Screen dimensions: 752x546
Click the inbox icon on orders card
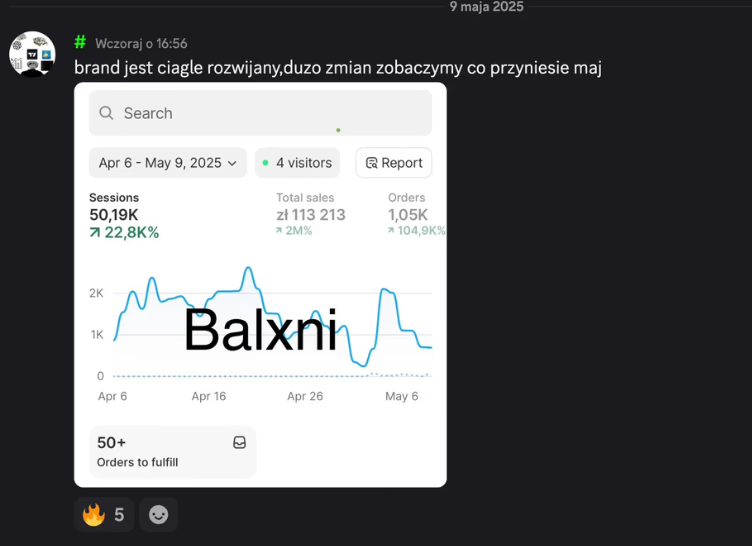pyautogui.click(x=239, y=442)
